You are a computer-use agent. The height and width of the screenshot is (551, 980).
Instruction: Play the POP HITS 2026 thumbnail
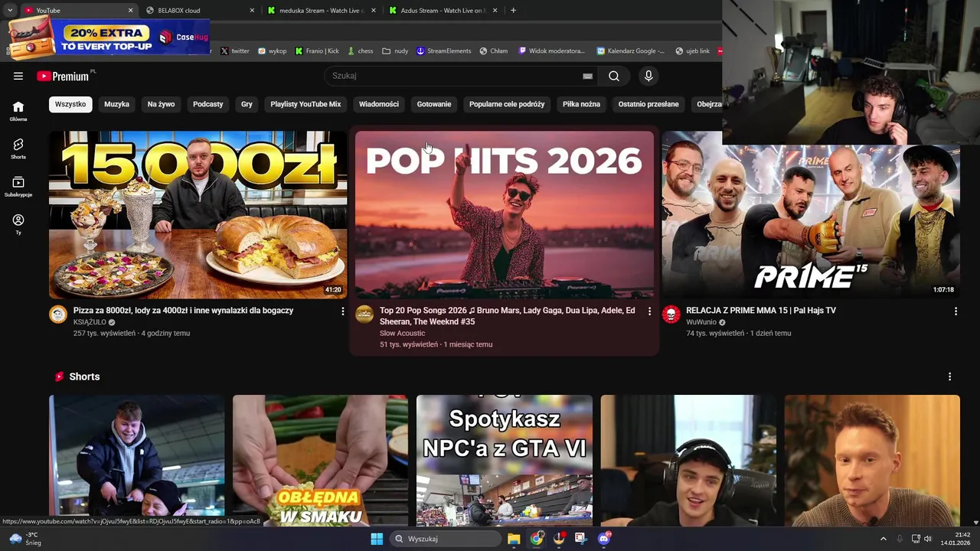click(x=505, y=214)
